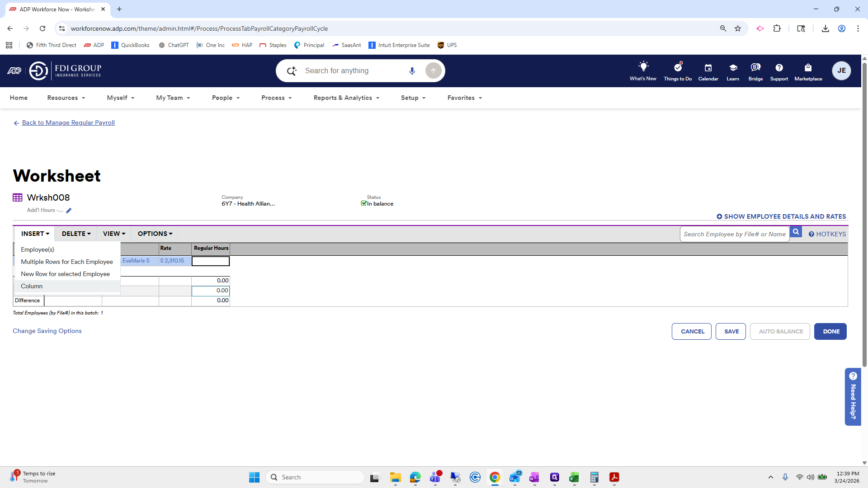The image size is (868, 488).
Task: Expand the VIEW dropdown menu
Action: [114, 234]
